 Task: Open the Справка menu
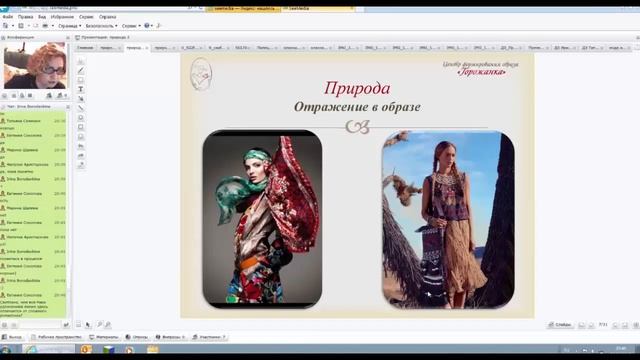108,17
